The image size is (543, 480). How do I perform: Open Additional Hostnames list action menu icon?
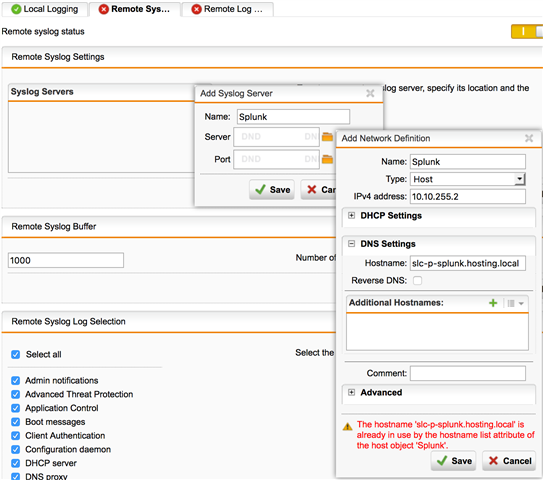click(x=515, y=303)
